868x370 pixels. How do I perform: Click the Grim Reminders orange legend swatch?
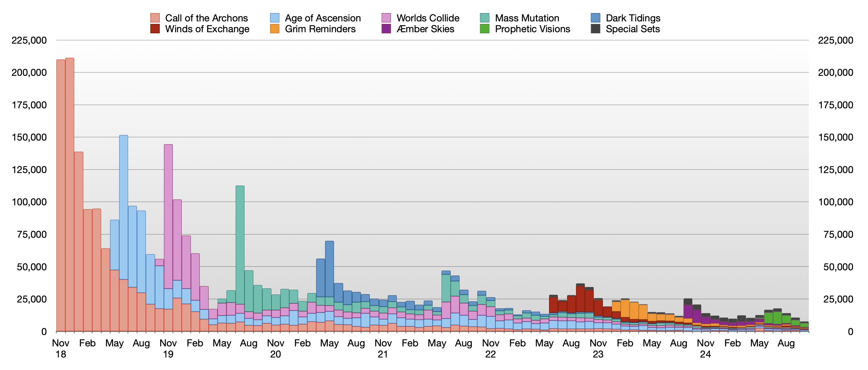tap(275, 29)
